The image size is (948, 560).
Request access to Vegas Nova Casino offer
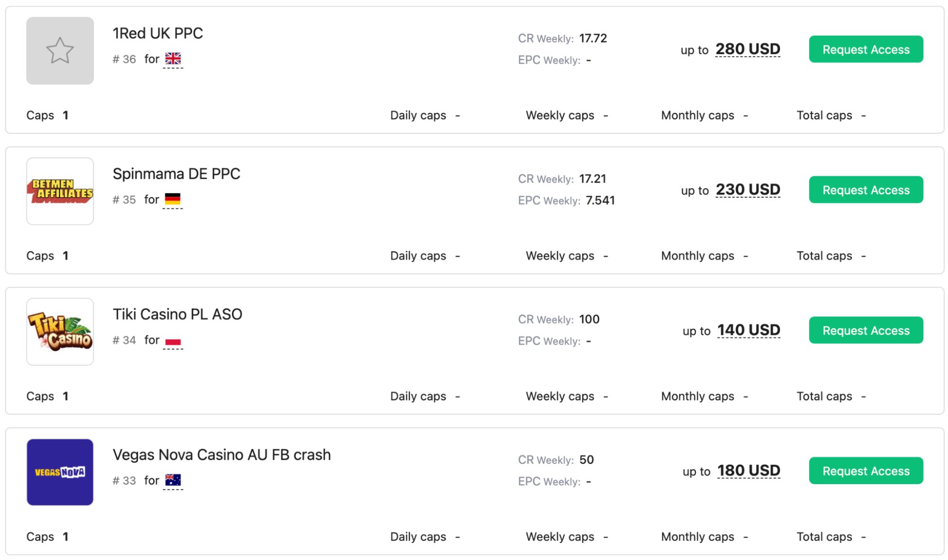[865, 470]
